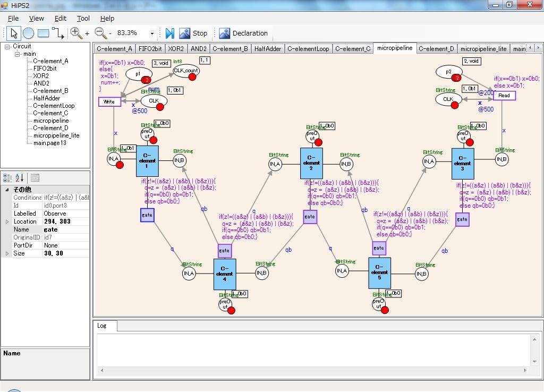
Task: Click the step forward simulation icon
Action: click(170, 33)
